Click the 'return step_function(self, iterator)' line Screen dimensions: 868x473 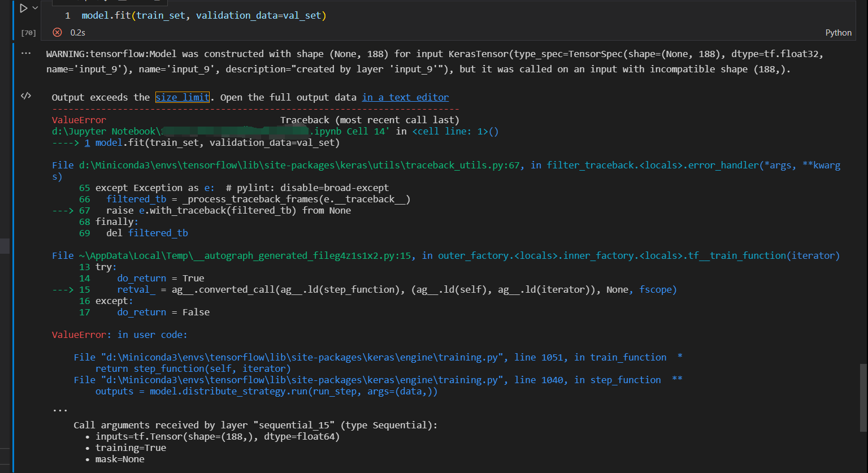[193, 368]
